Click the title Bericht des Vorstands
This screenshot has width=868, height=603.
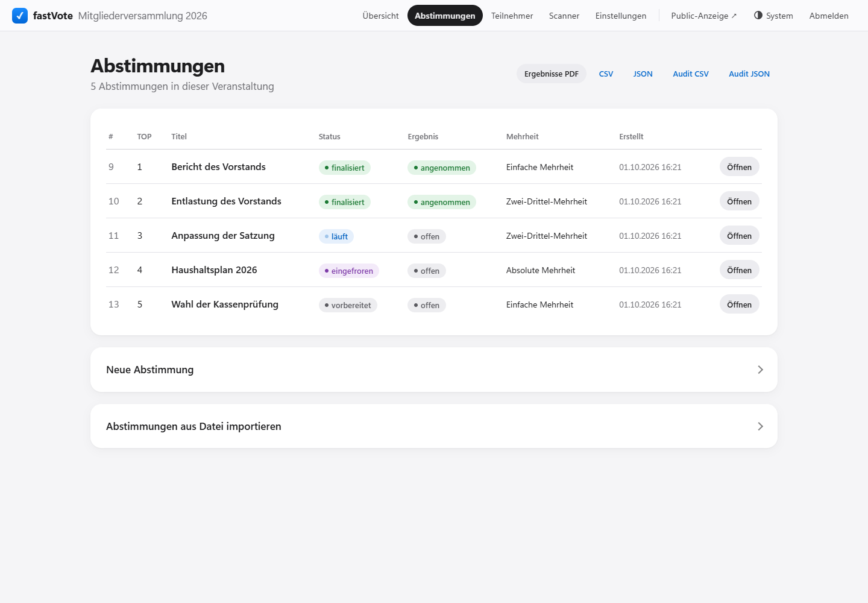tap(218, 167)
